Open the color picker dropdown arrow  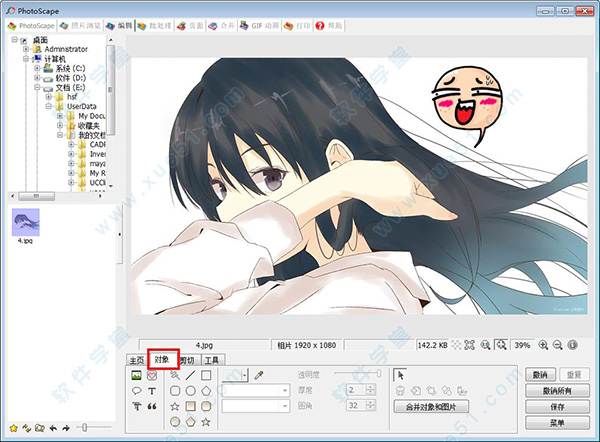[245, 375]
